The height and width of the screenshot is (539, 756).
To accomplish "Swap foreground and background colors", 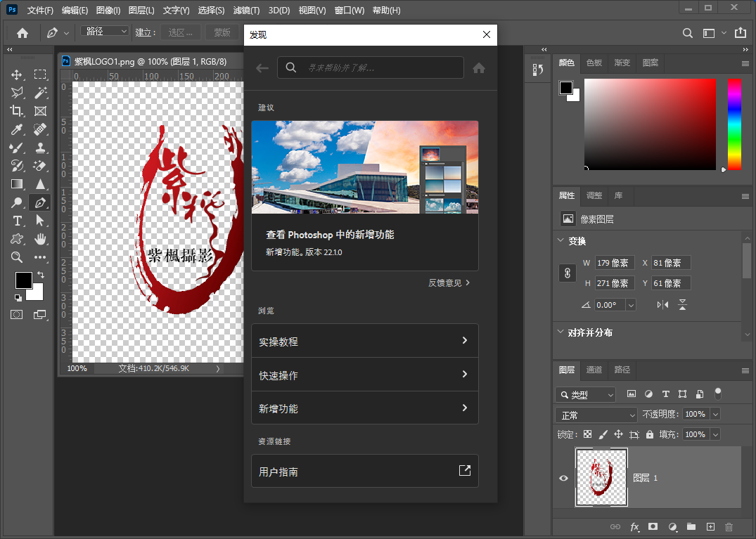I will point(41,275).
